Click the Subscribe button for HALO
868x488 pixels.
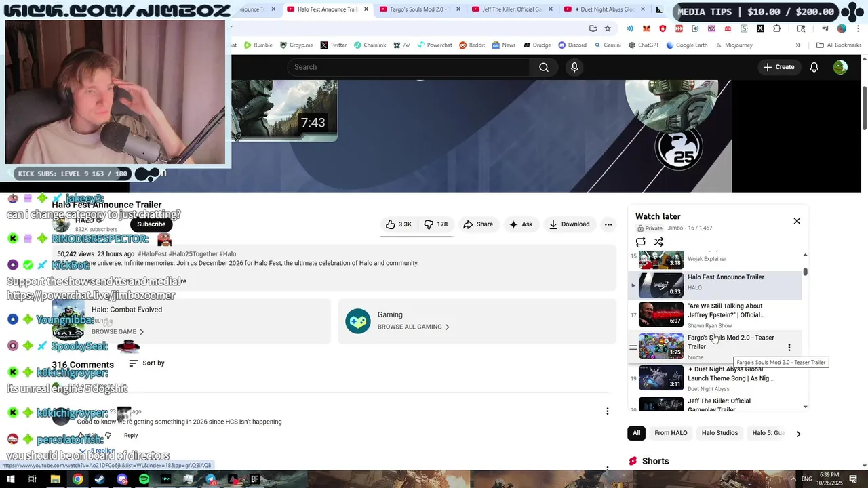coord(151,224)
